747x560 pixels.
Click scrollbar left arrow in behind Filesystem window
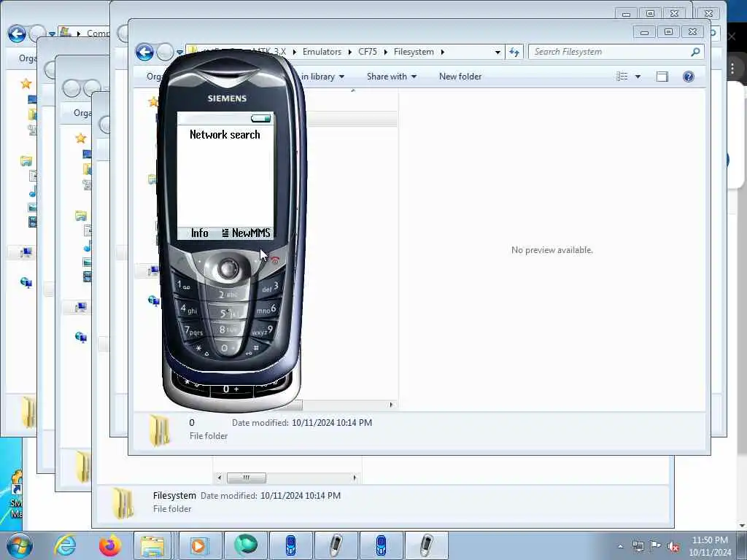click(x=219, y=477)
